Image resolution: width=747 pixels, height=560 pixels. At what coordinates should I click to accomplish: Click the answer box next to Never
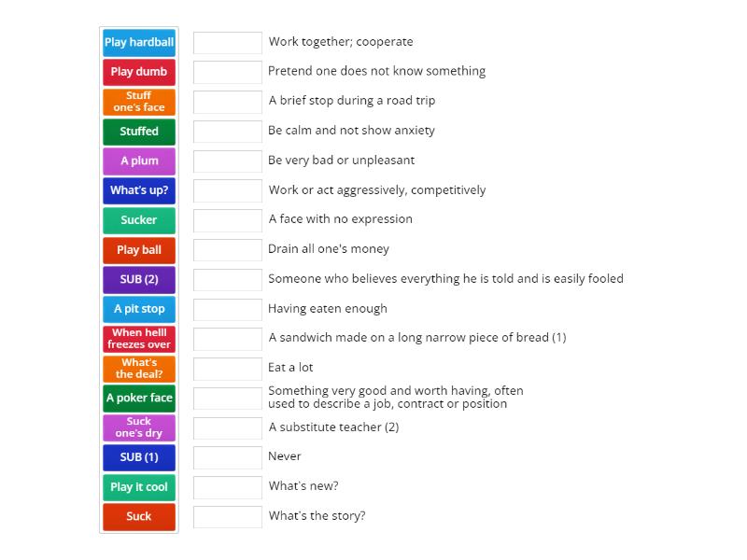click(226, 457)
